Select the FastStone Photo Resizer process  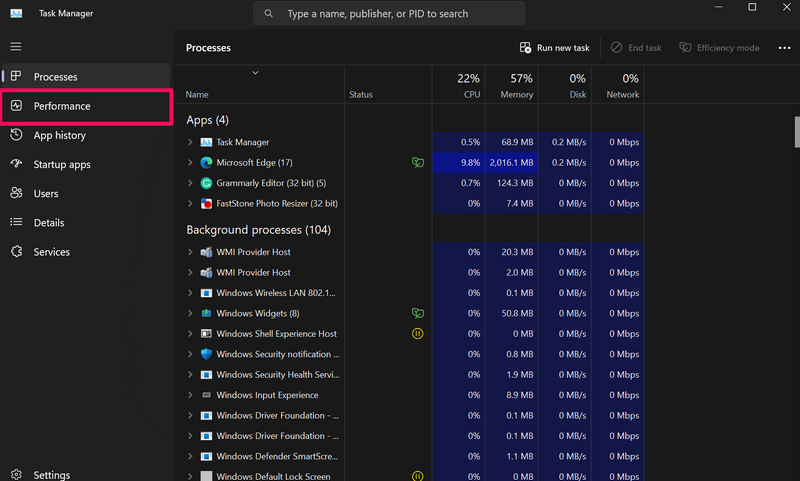(x=276, y=203)
